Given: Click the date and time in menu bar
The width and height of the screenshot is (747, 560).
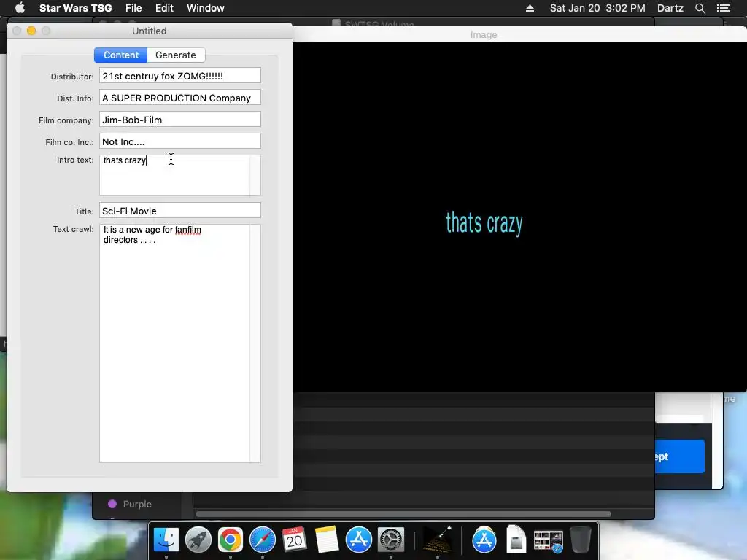Looking at the screenshot, I should 597,8.
